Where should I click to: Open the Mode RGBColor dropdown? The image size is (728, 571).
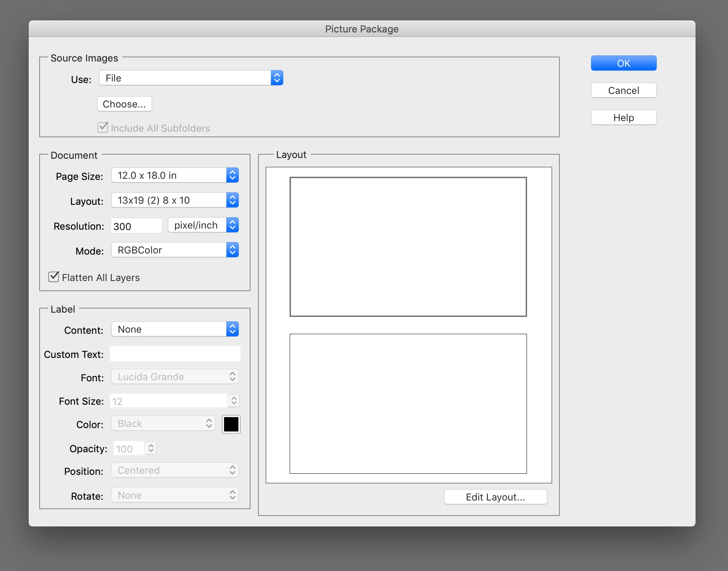point(175,250)
